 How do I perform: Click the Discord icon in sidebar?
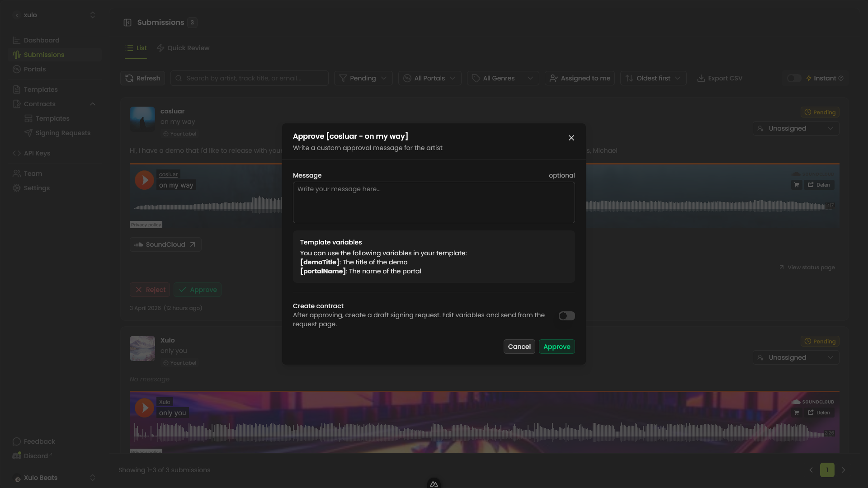coord(16,455)
